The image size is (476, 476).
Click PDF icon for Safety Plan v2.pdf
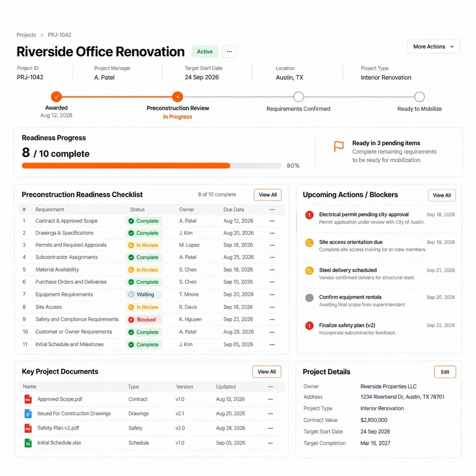tap(28, 428)
